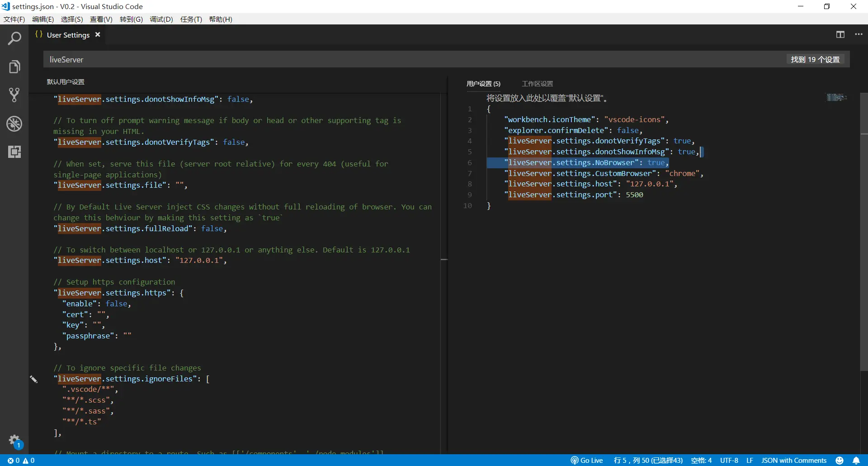Click default liveServer.settings.https setting

pyautogui.click(x=118, y=293)
